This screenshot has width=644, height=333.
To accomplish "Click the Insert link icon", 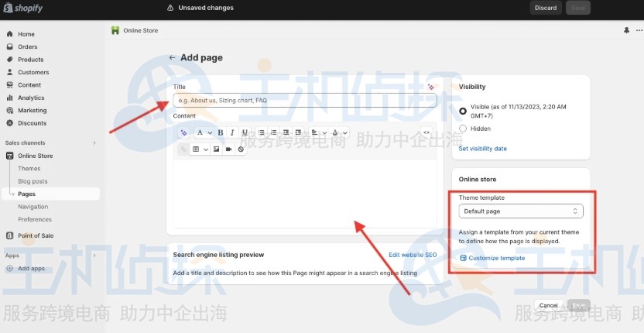I will [183, 149].
